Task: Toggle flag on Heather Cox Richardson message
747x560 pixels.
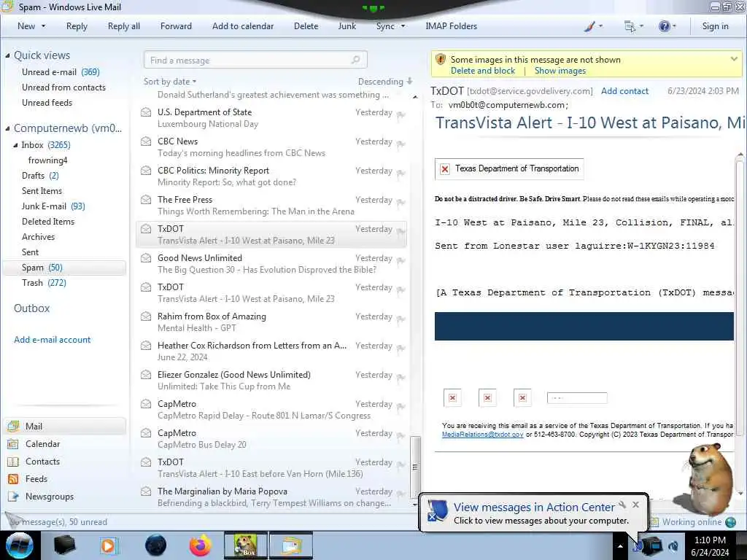Action: [x=400, y=348]
